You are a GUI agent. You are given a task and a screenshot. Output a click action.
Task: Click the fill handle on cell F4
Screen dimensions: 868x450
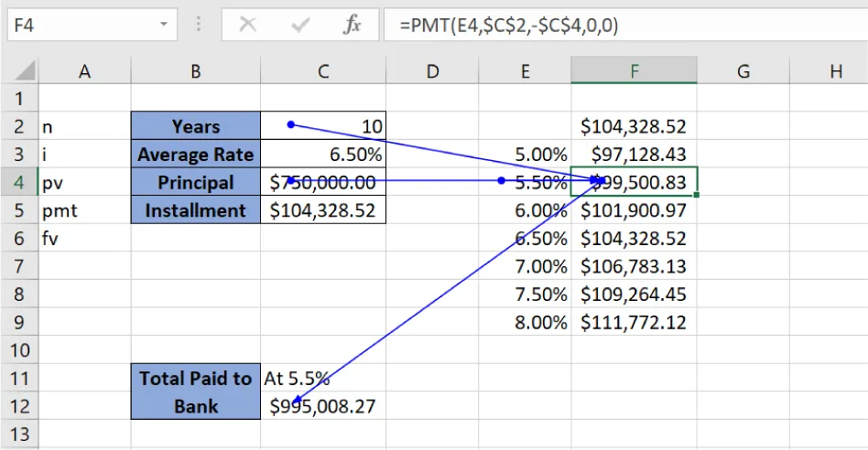click(x=696, y=195)
